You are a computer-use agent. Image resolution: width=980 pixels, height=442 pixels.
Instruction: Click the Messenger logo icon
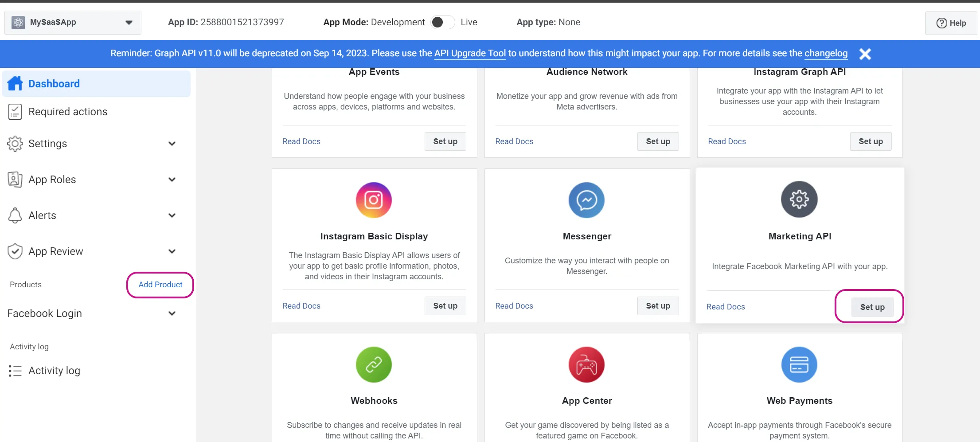pos(586,200)
